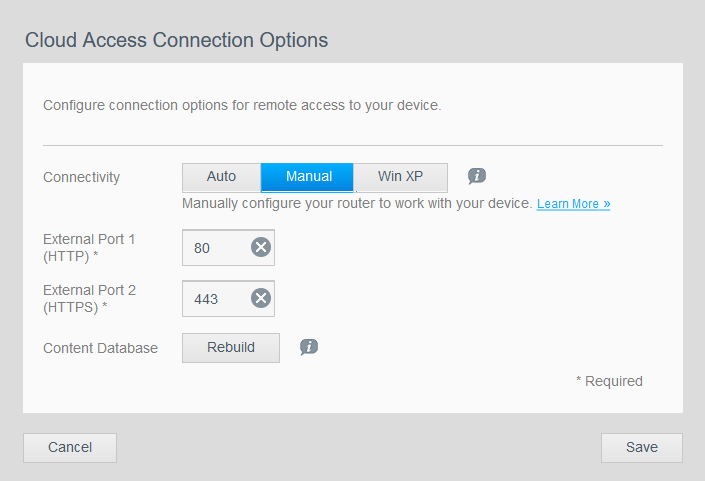Screen dimensions: 705x481
Task: Click the Connectivity label
Action: (x=81, y=177)
